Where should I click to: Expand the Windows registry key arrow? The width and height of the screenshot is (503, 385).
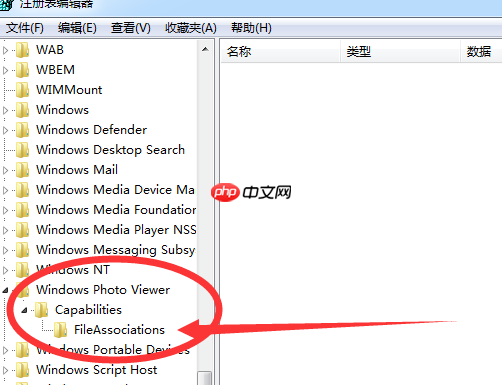(5, 110)
